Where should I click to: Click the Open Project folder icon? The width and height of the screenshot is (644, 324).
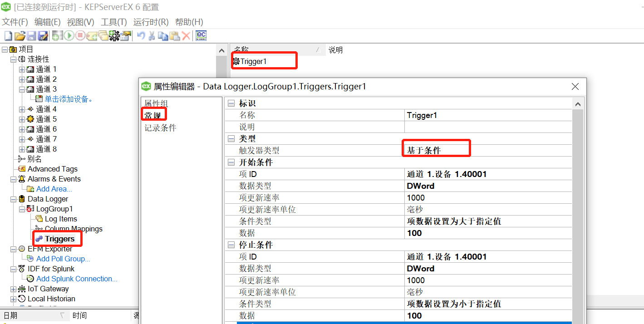tap(20, 36)
